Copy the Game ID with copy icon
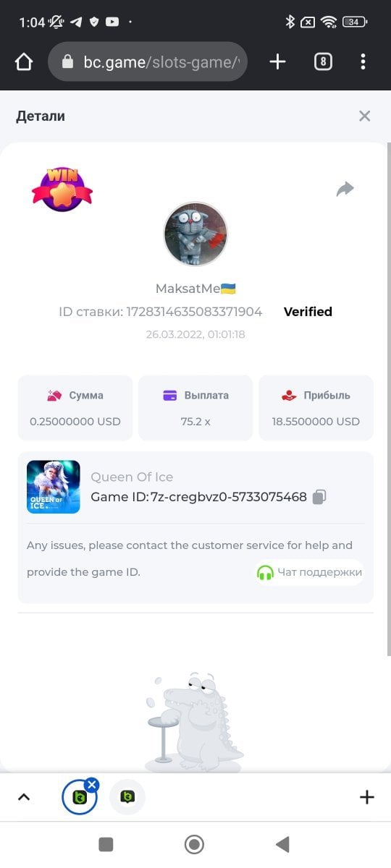The height and width of the screenshot is (868, 391). tap(320, 497)
